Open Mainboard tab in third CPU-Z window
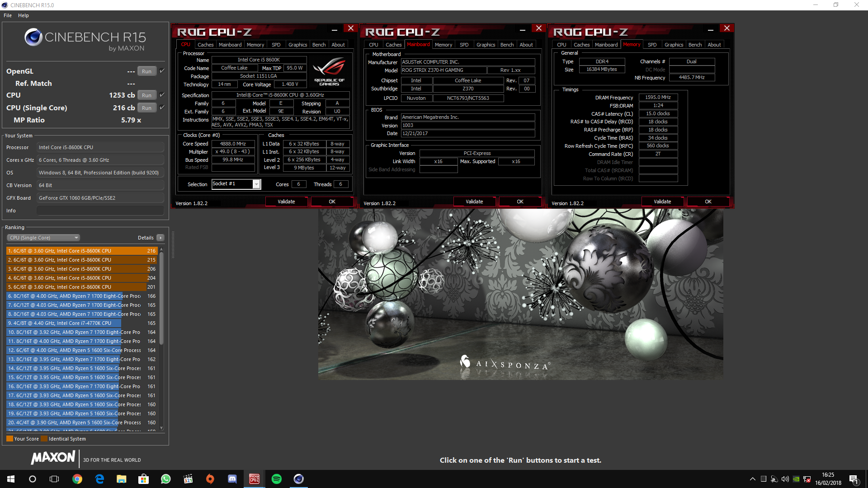This screenshot has height=488, width=868. (606, 45)
